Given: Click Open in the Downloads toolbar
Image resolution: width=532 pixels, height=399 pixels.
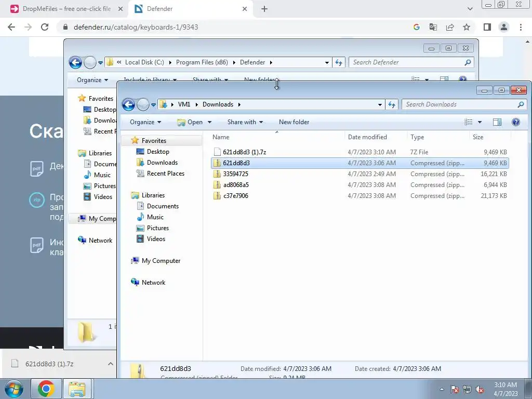Looking at the screenshot, I should [x=190, y=122].
